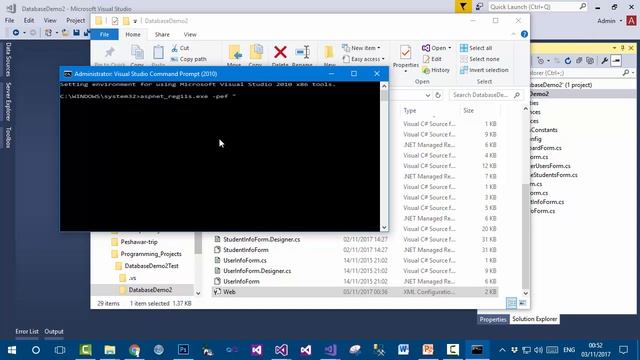Click the Properties checkmark icon
The width and height of the screenshot is (640, 360).
pos(405,52)
